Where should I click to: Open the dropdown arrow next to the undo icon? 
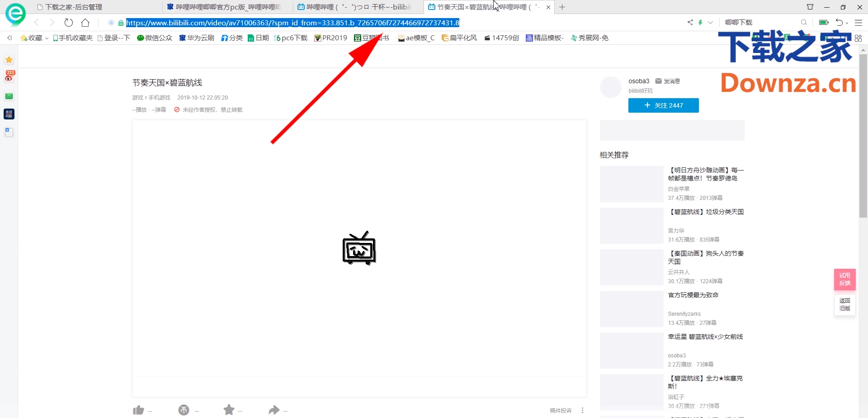click(x=847, y=22)
